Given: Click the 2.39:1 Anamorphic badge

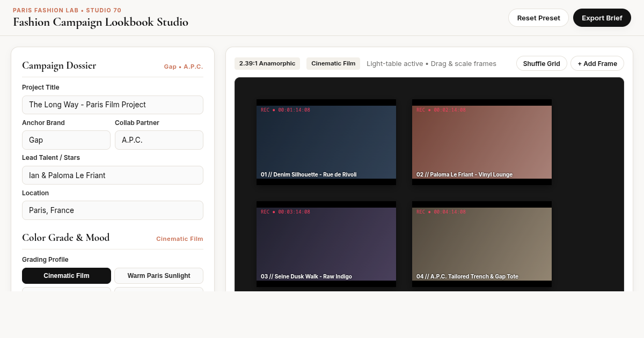Looking at the screenshot, I should 267,63.
